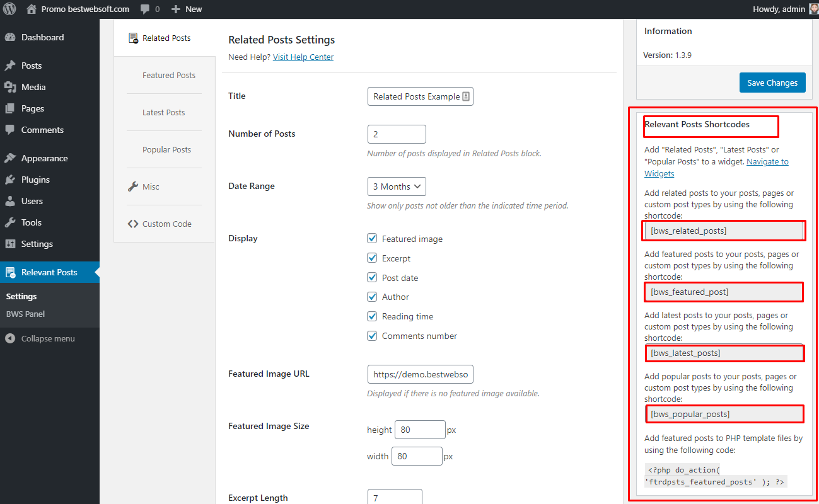Screen dimensions: 819x504
Task: Click the Collapse menu label
Action: 48,338
